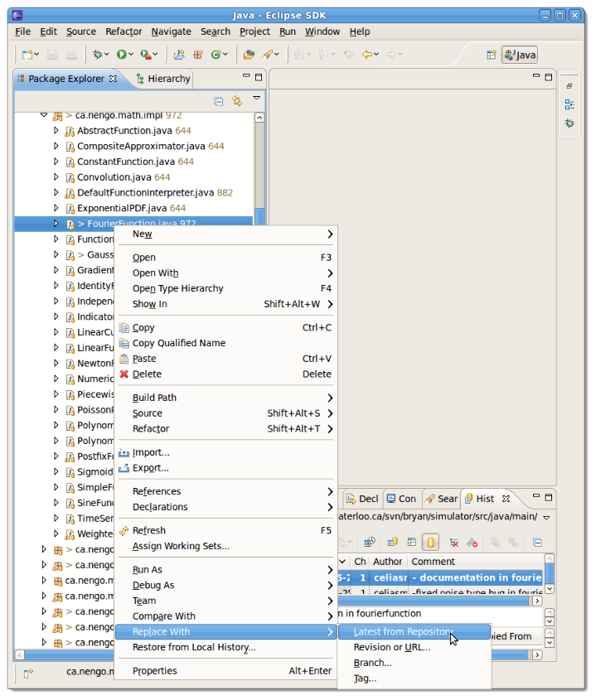Open Run toolbar button dropdown arrow
Screen dimensions: 596x700
click(131, 55)
